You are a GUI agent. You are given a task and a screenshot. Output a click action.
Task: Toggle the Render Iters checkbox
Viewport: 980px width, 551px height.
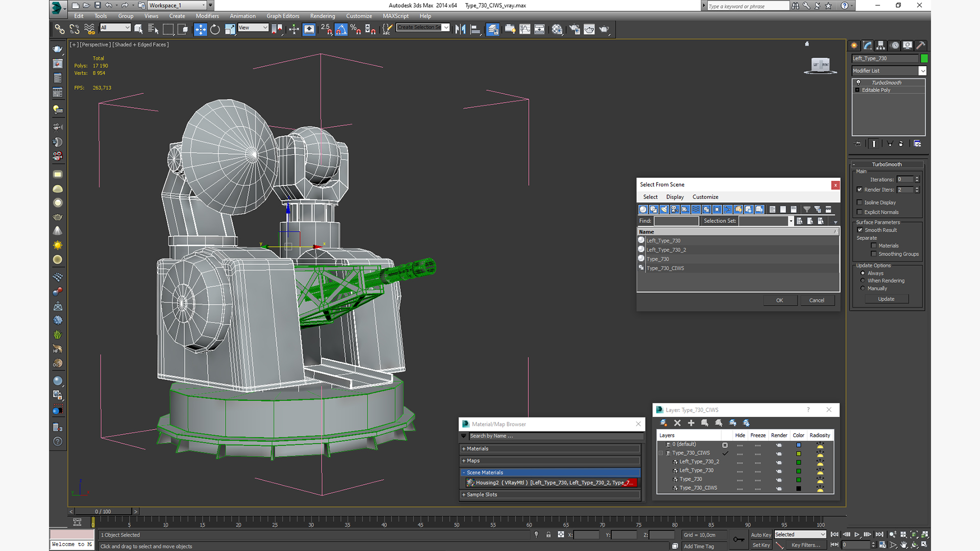(860, 189)
